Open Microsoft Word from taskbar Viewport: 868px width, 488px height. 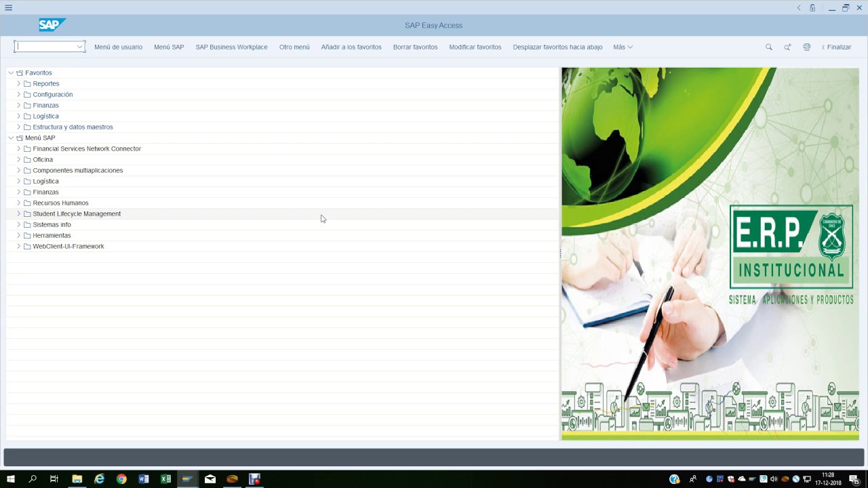click(144, 479)
